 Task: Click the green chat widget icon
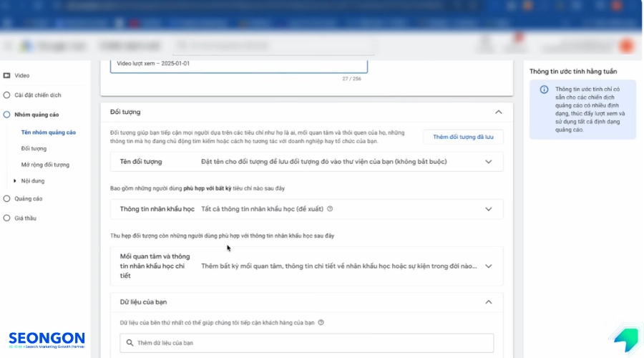(x=626, y=339)
